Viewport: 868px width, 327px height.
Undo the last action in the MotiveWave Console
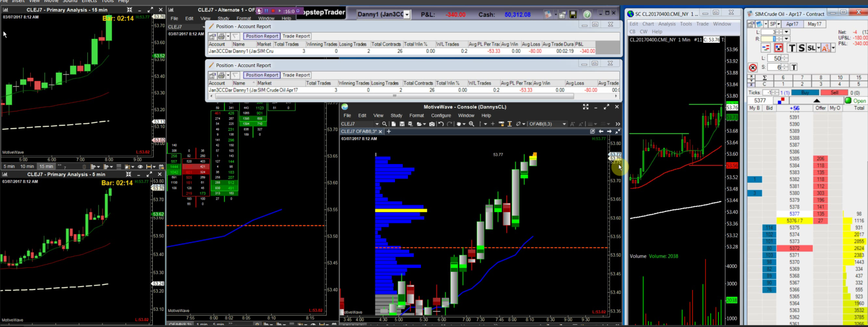[x=441, y=124]
